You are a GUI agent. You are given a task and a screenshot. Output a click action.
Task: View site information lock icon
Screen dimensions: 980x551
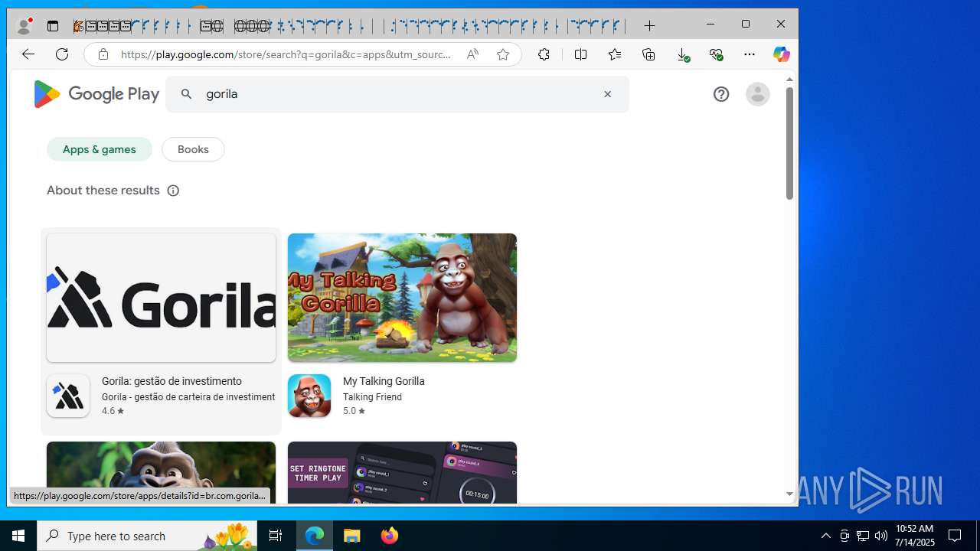pyautogui.click(x=103, y=54)
